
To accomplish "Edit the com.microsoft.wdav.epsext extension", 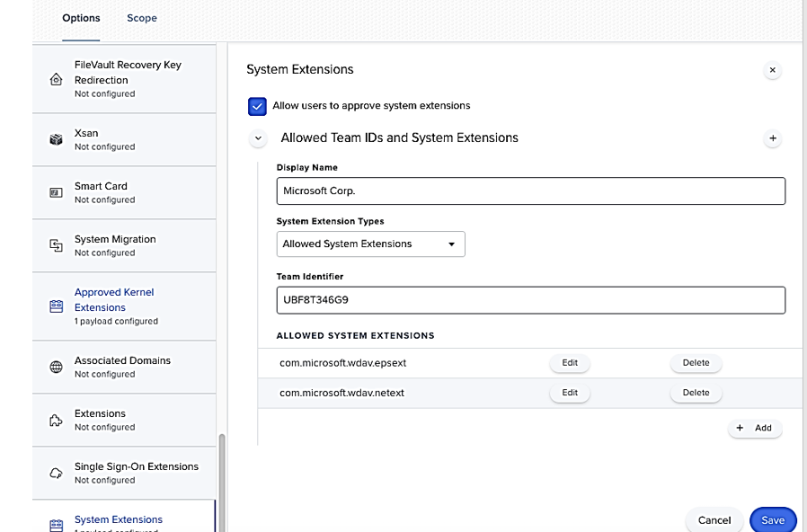I will [x=570, y=363].
